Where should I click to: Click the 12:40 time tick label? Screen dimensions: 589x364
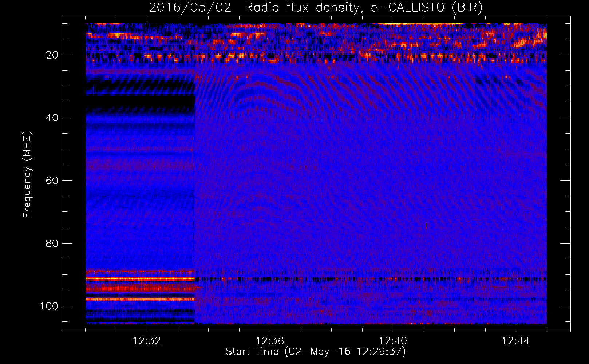[x=393, y=341]
